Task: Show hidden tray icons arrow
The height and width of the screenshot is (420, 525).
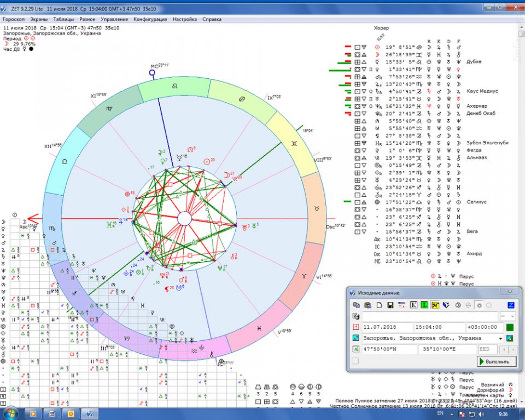Action: [x=452, y=415]
